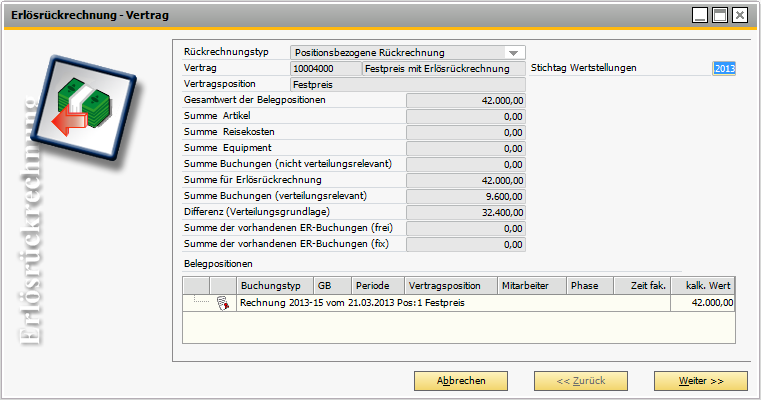Click the Differenz value 32.400,00
This screenshot has height=400, width=761.
click(466, 213)
